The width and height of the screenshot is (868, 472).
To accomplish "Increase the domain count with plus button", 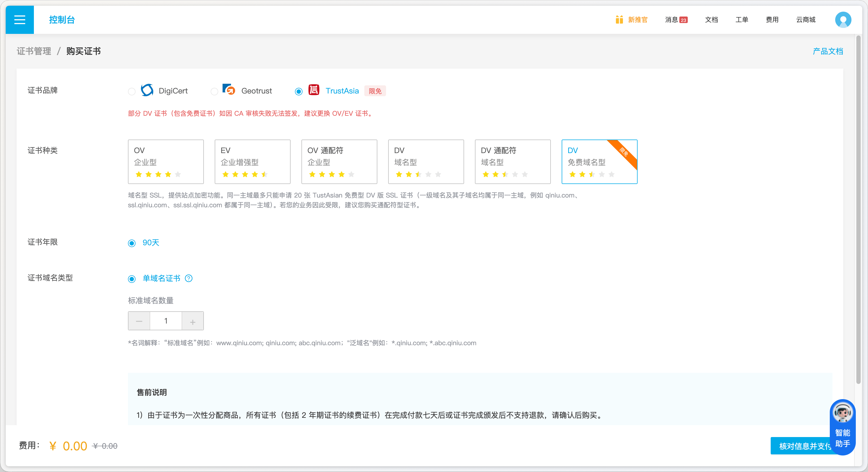I will (192, 321).
